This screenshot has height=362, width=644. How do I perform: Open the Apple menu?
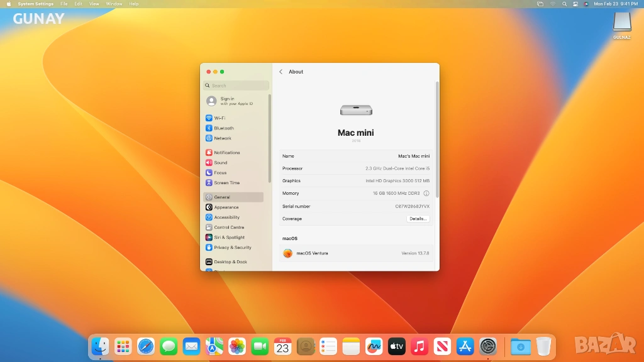click(x=9, y=4)
